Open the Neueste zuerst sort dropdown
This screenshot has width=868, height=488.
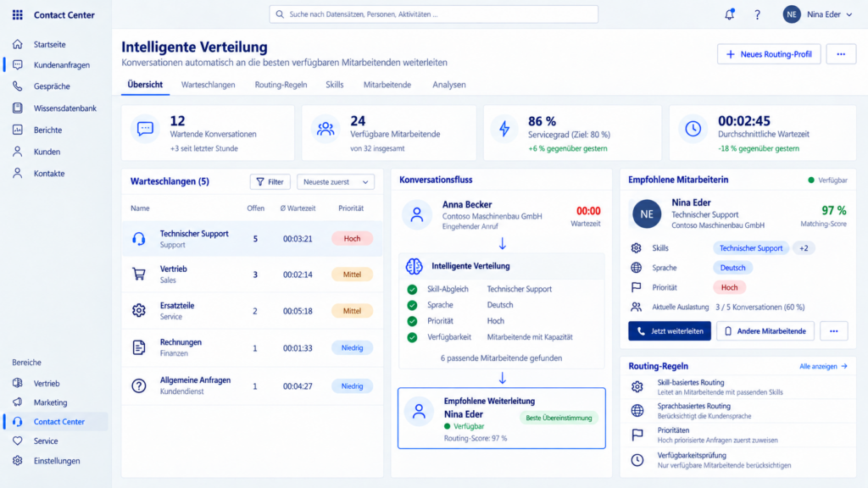[336, 181]
